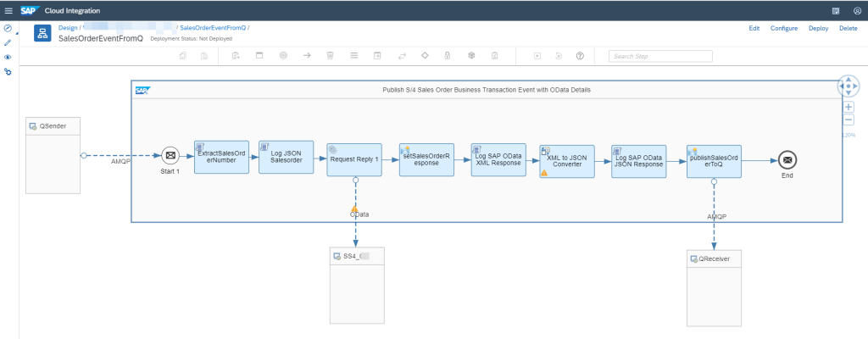The image size is (868, 339).
Task: Open the Discover compass icon in sidebar
Action: point(8,28)
